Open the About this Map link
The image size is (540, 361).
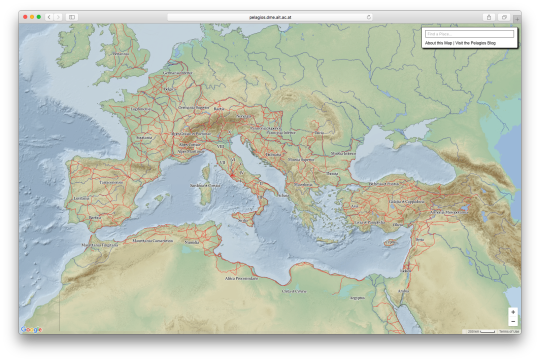pos(438,43)
